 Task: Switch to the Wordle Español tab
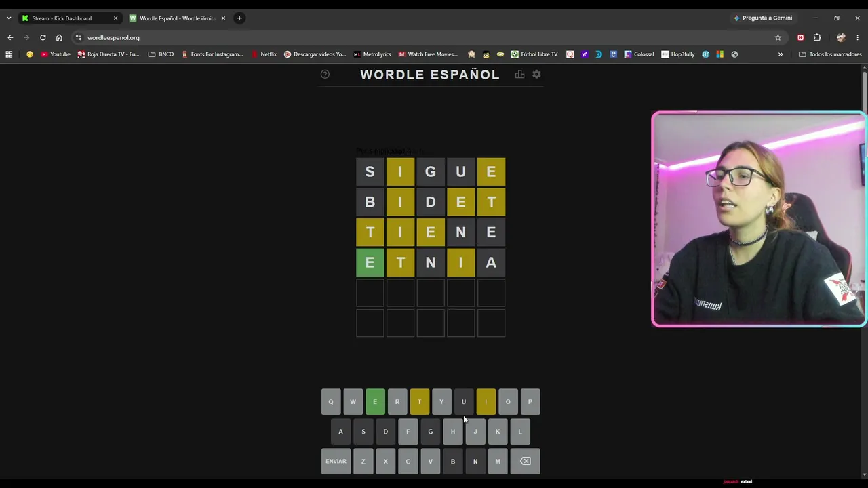click(x=178, y=18)
